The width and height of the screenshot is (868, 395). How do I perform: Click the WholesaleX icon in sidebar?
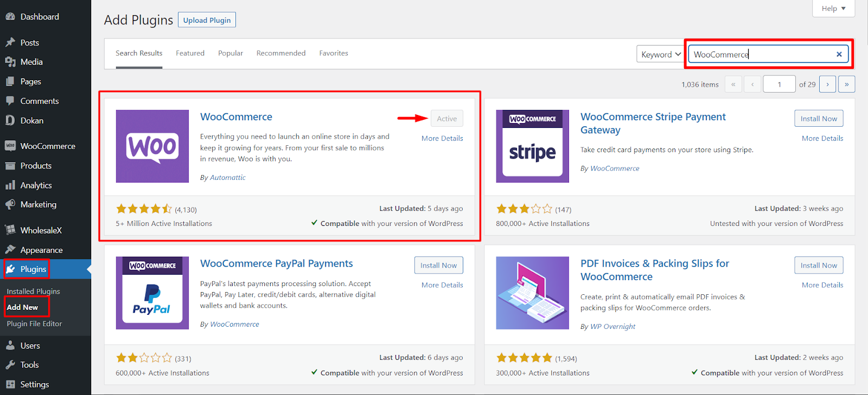10,230
